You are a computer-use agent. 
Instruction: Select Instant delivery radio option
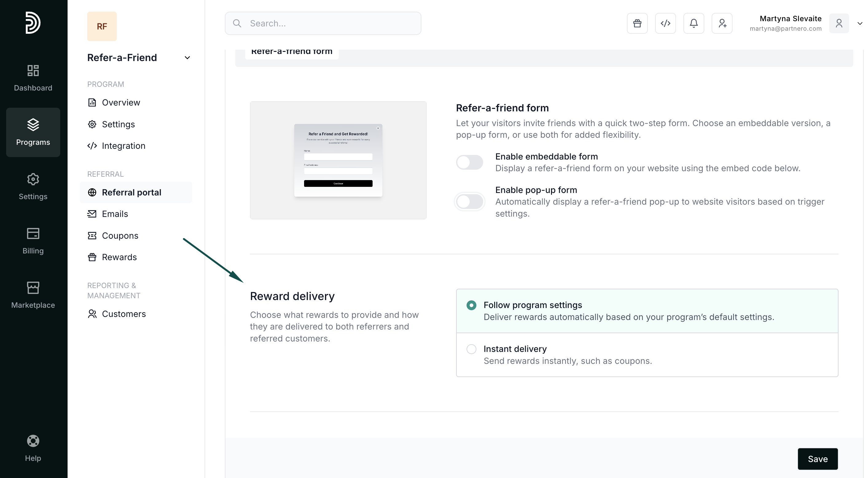click(x=471, y=349)
